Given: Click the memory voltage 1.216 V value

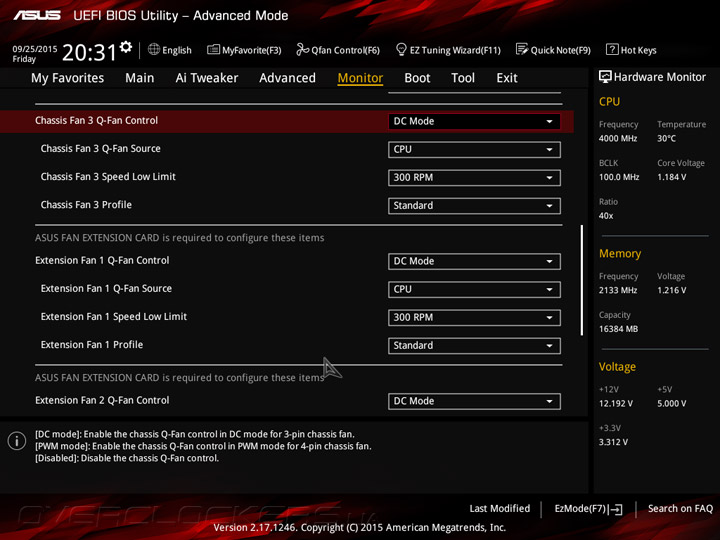Looking at the screenshot, I should [671, 290].
